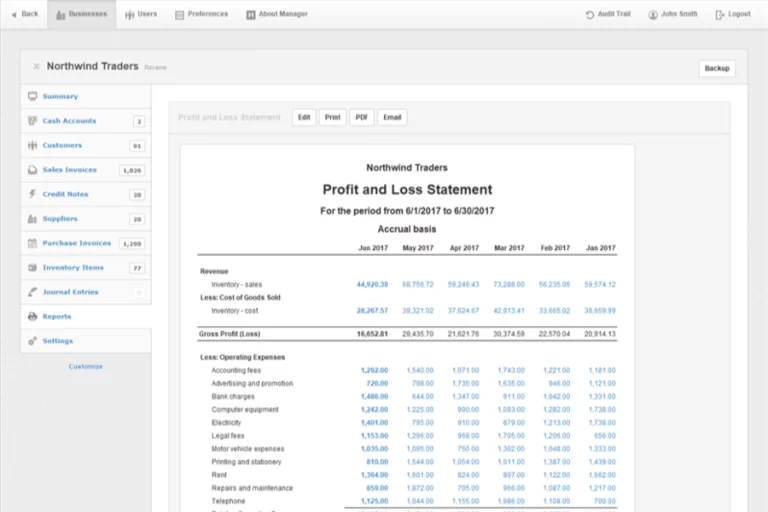This screenshot has width=768, height=512.
Task: Open Journal Entries in the sidebar
Action: [86, 293]
